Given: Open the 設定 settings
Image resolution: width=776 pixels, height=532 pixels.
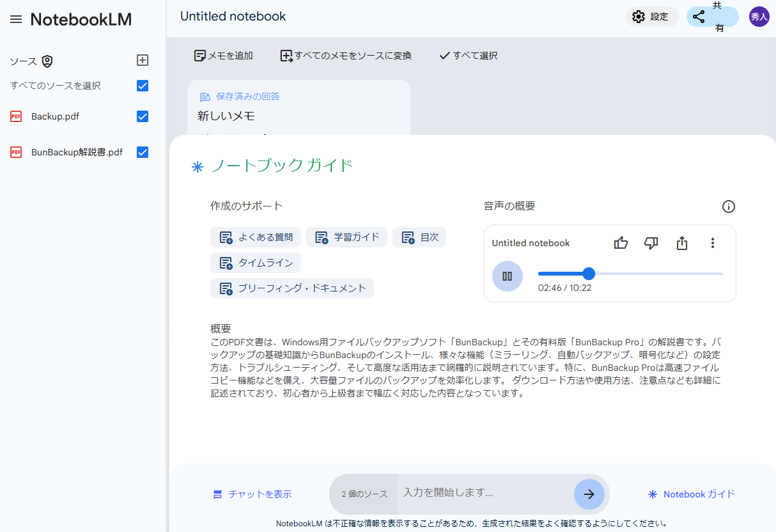Looking at the screenshot, I should pyautogui.click(x=651, y=16).
